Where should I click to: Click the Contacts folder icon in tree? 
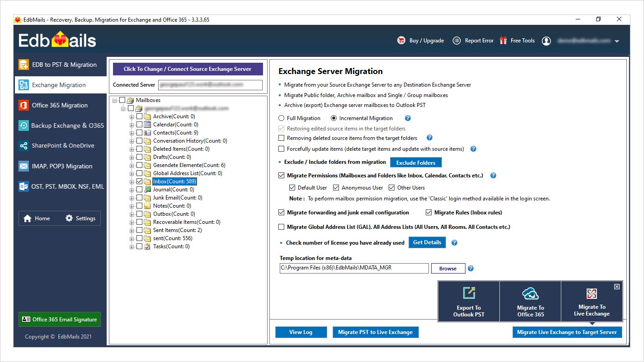[147, 133]
